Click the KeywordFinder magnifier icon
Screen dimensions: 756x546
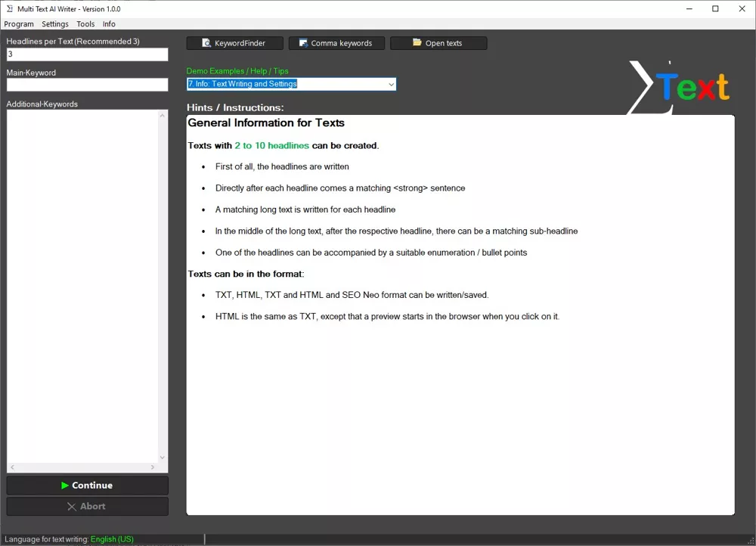tap(206, 43)
